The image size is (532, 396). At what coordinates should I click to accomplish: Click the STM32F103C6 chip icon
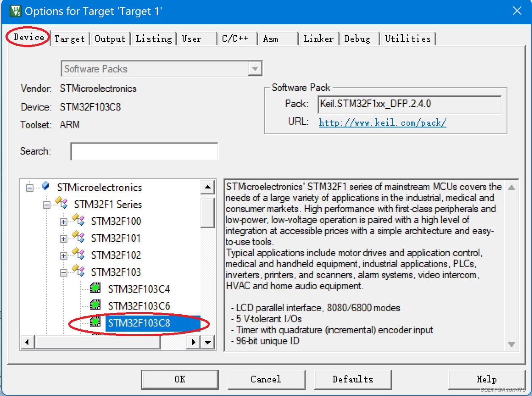click(96, 305)
